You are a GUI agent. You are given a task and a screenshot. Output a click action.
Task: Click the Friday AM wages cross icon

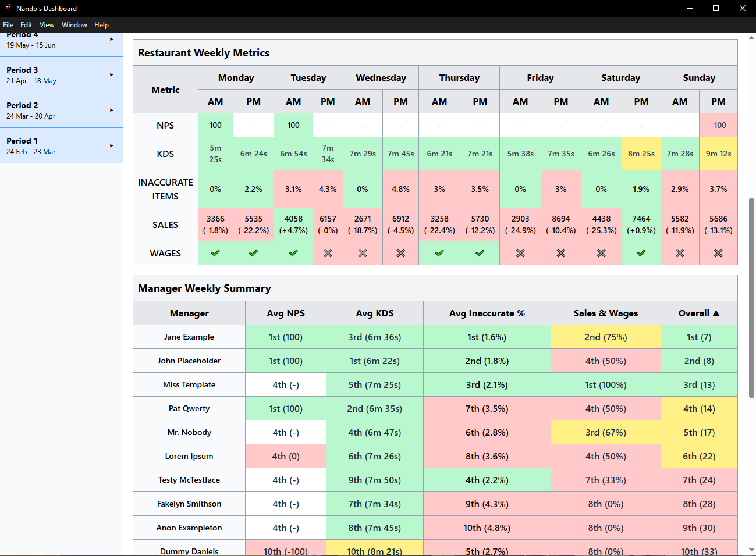coord(520,253)
